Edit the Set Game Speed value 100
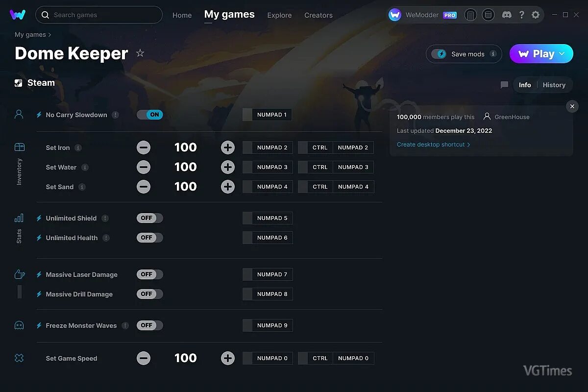This screenshot has height=392, width=588. 186,358
